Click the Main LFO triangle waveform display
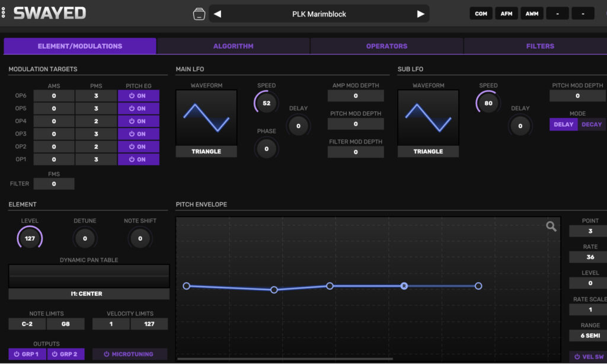 pos(206,117)
